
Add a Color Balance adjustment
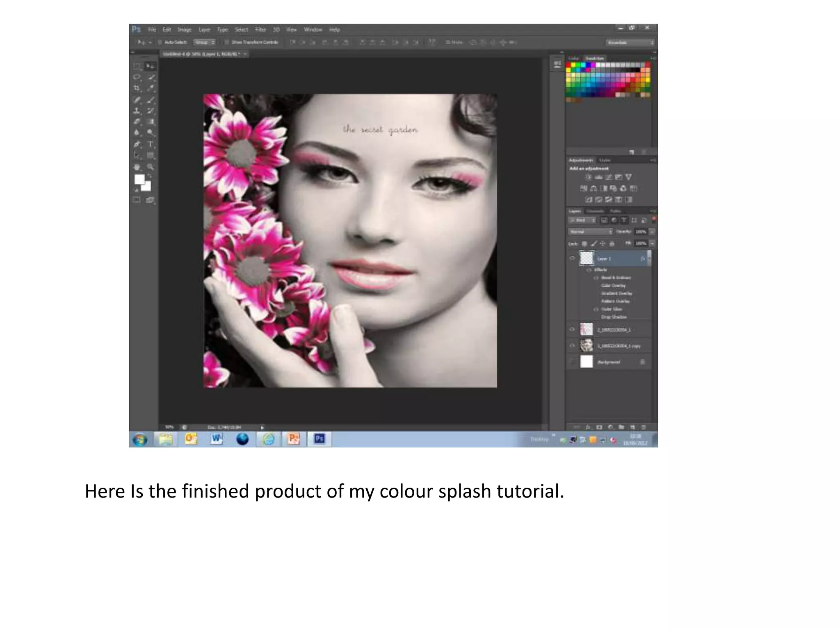click(x=593, y=189)
